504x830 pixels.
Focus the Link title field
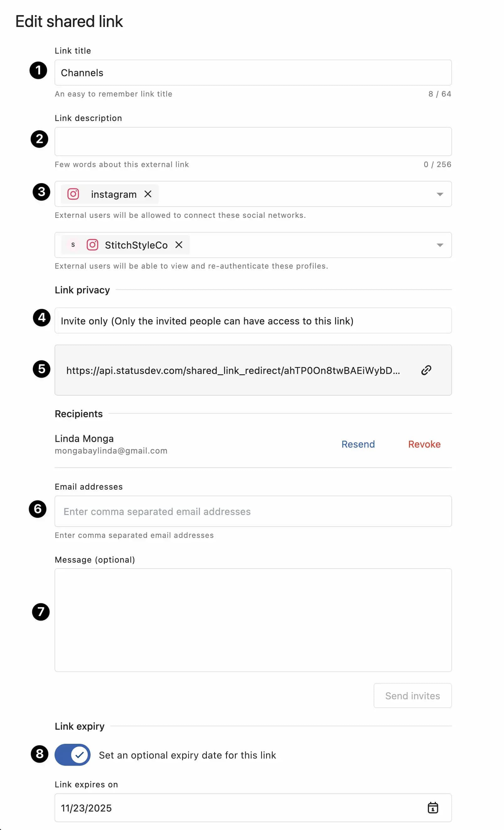tap(253, 73)
